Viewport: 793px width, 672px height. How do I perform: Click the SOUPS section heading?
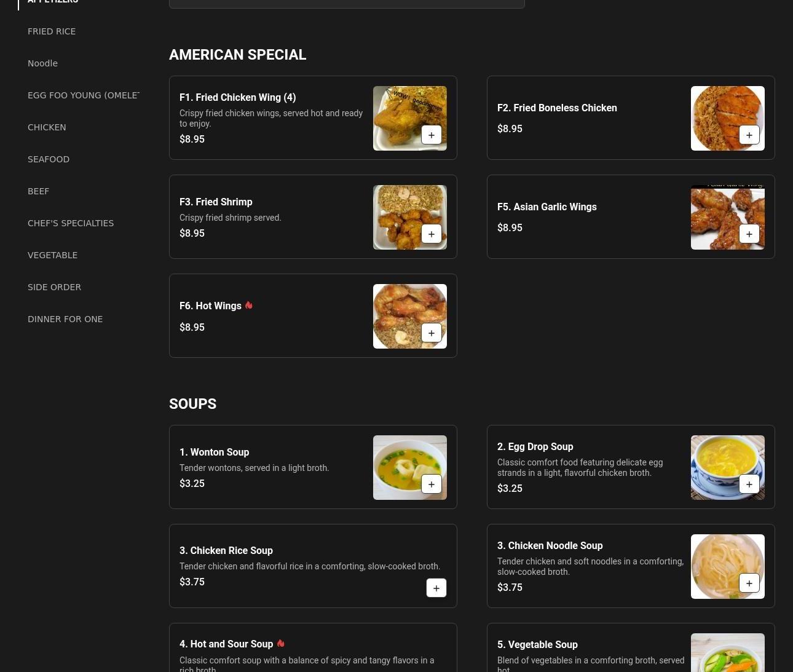[193, 404]
